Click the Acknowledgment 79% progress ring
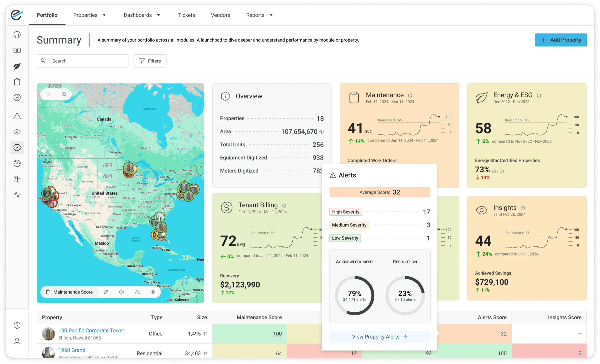This screenshot has width=600, height=364. (x=354, y=295)
